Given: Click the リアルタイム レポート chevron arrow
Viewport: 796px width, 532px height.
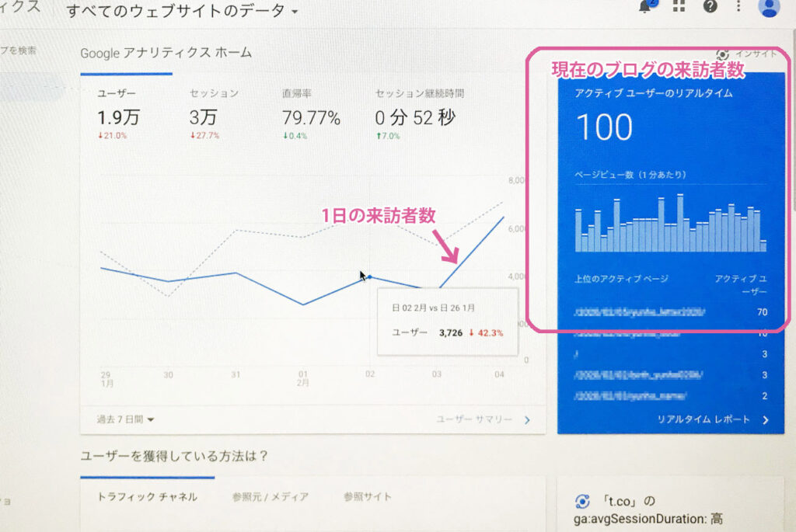Looking at the screenshot, I should (x=765, y=420).
